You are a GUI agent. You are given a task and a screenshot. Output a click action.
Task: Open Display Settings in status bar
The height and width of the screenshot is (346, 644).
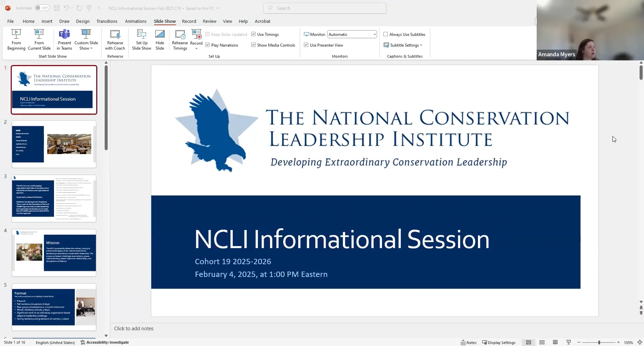tap(499, 342)
